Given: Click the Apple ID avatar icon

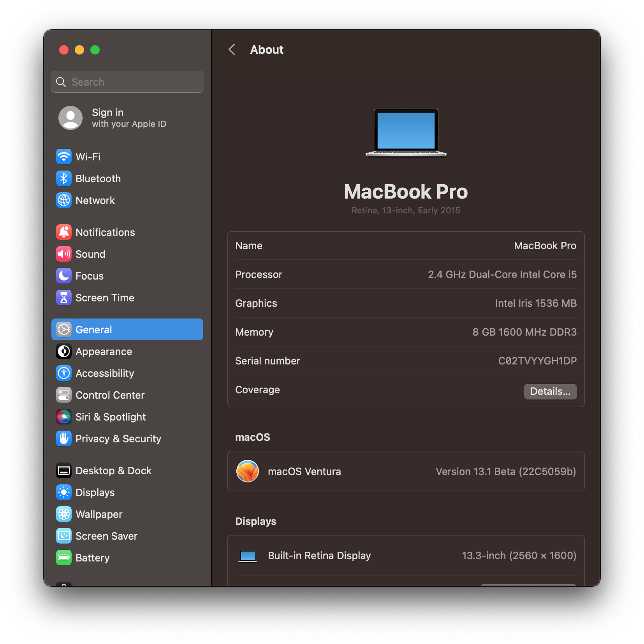Looking at the screenshot, I should click(70, 118).
